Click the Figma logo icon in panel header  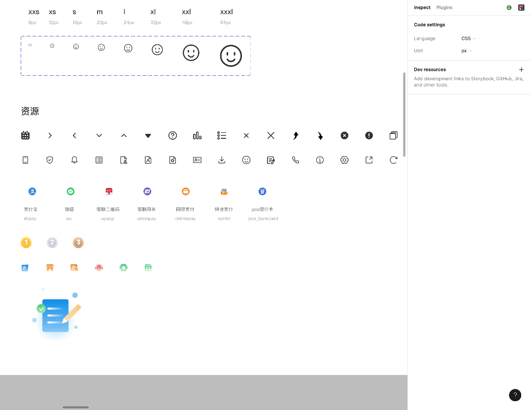(521, 7)
